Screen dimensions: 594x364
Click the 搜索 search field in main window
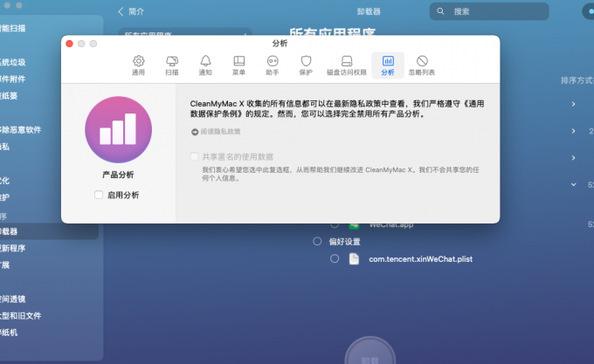point(489,11)
